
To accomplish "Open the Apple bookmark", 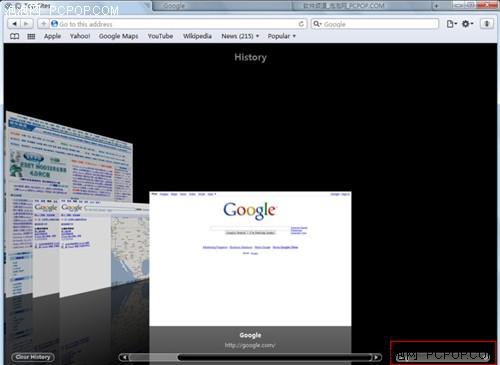I will click(52, 36).
